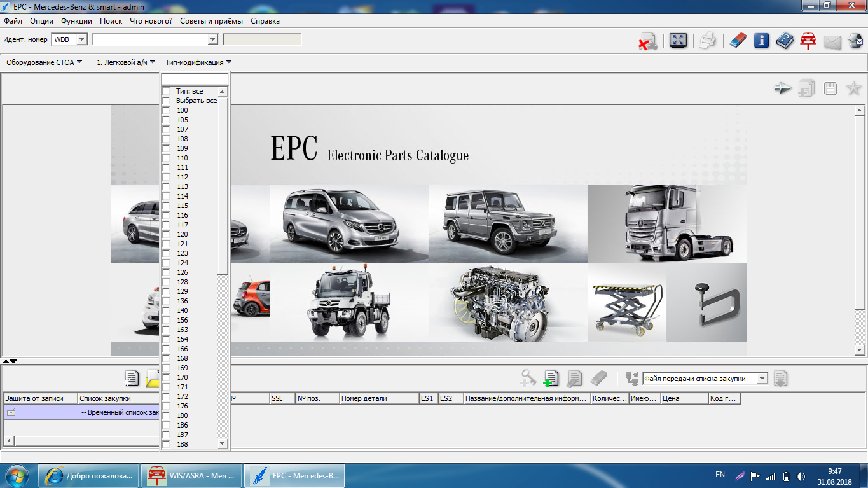Open the 'Опции' menu

coord(41,21)
